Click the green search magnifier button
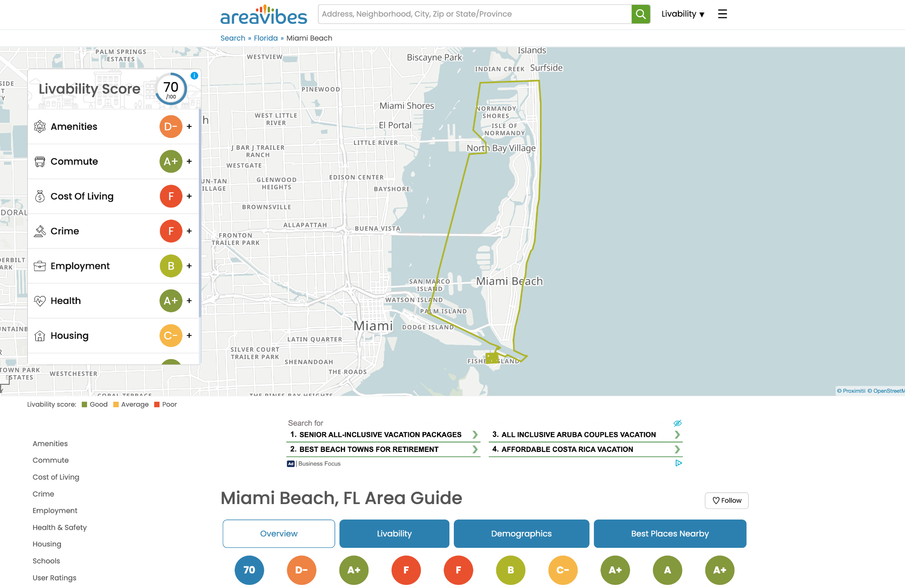This screenshot has height=588, width=905. tap(640, 14)
